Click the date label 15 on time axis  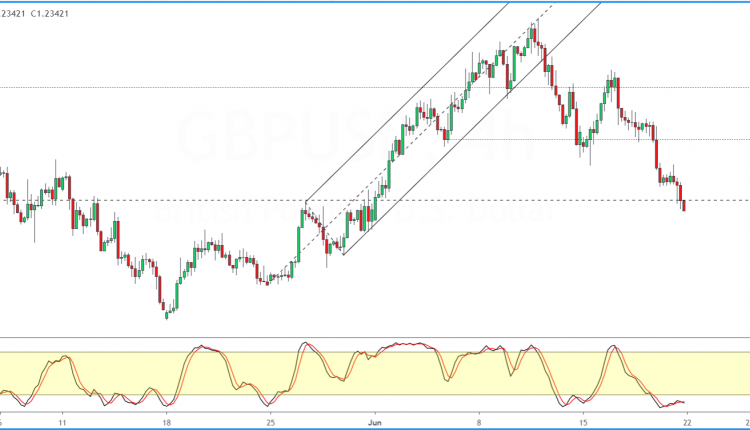coord(583,423)
